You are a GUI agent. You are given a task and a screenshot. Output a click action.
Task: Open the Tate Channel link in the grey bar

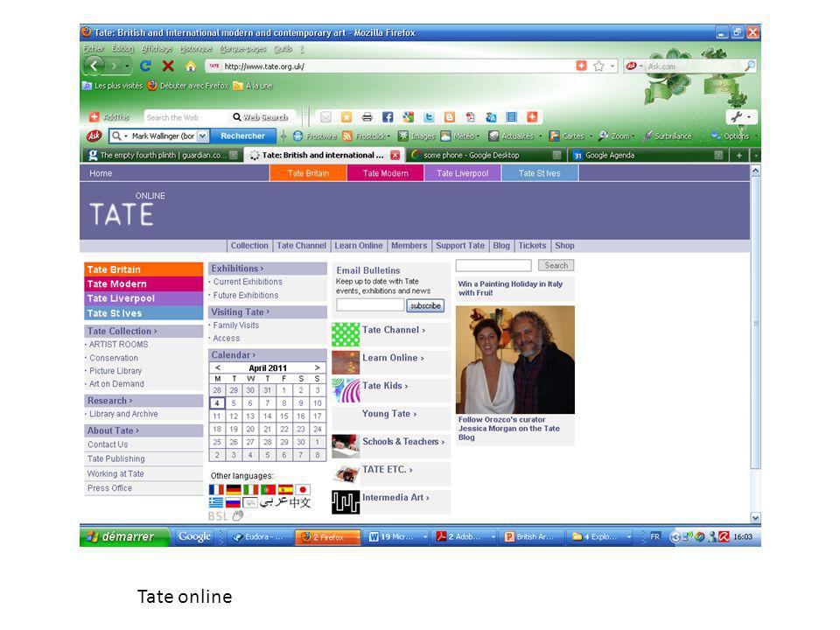pos(301,245)
